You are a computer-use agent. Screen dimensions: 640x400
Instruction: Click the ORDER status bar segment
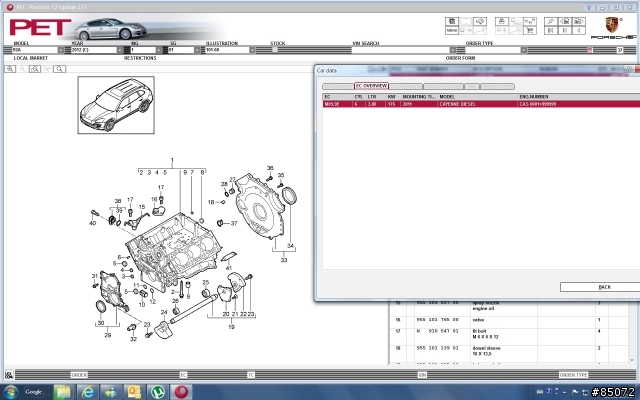coord(79,375)
